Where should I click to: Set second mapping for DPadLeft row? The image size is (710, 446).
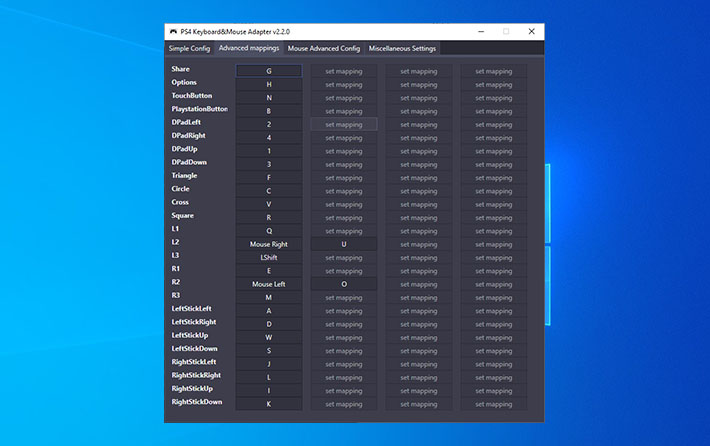pos(344,125)
